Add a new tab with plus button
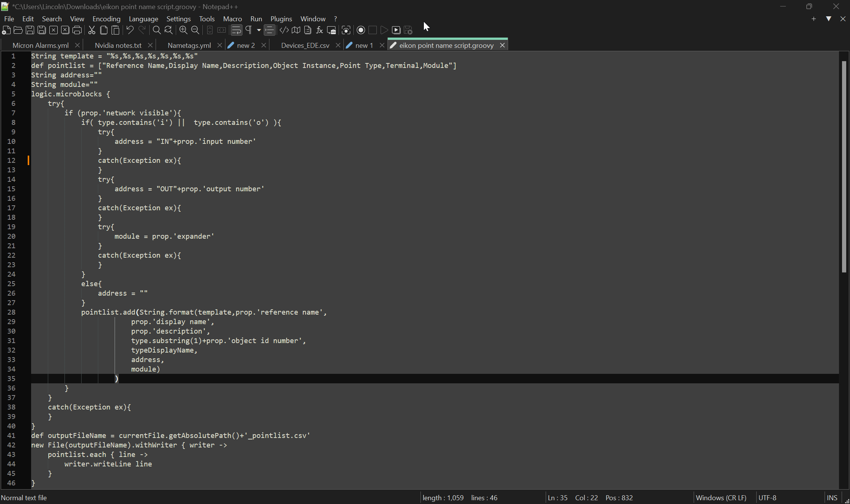The width and height of the screenshot is (850, 504). click(814, 19)
